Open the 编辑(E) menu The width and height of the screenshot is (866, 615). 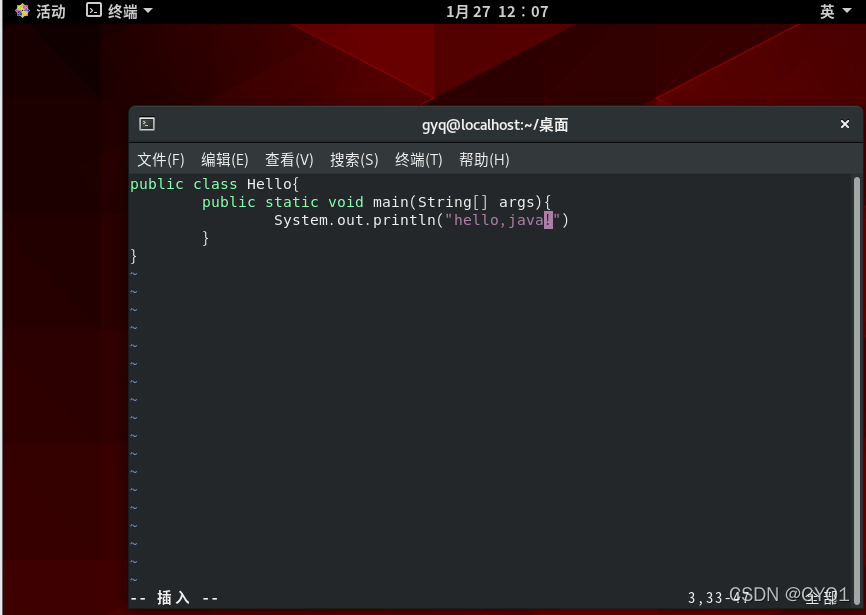coord(224,159)
